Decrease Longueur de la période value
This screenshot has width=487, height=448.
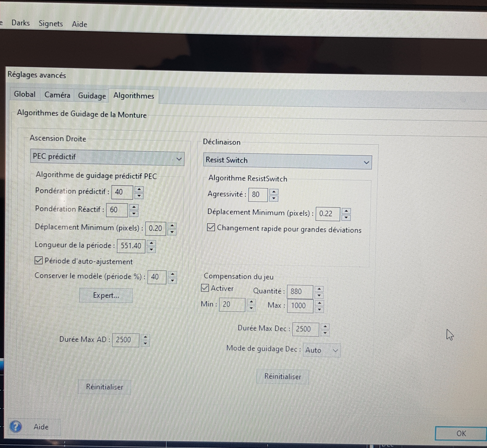click(x=152, y=249)
